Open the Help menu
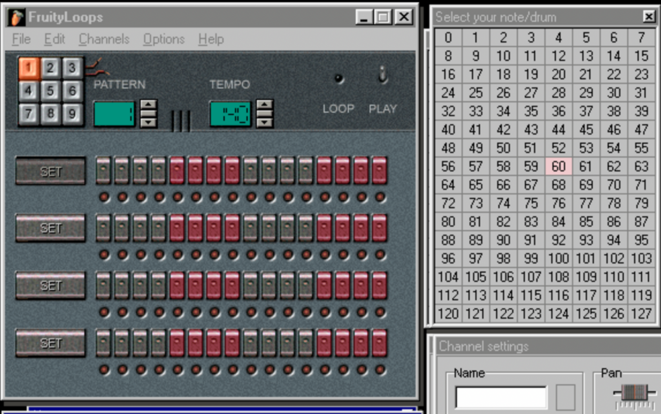Viewport: 661px width, 414px height. coord(211,39)
